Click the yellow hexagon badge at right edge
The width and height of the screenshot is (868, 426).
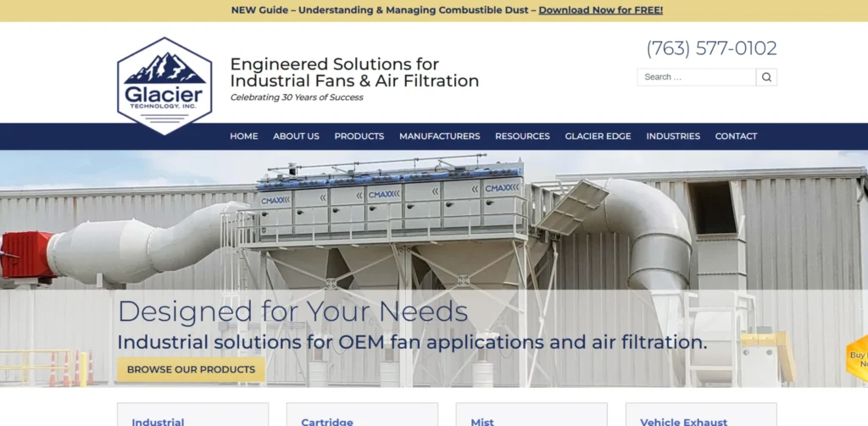858,358
